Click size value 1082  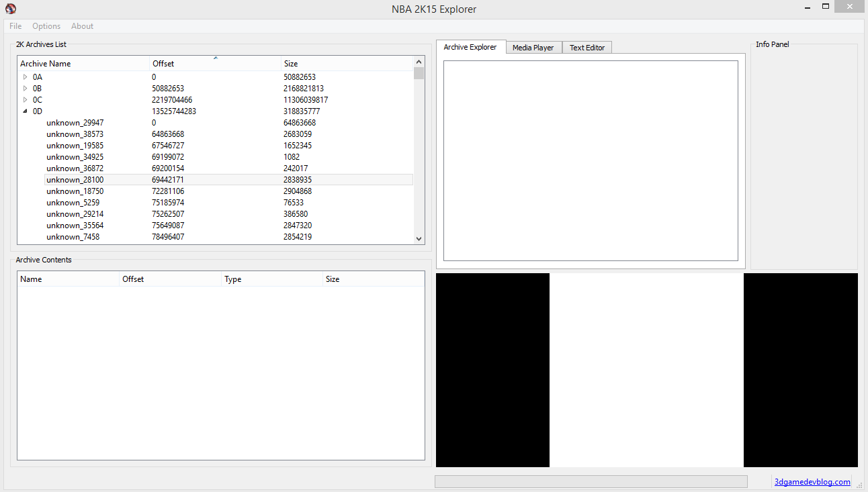(x=292, y=157)
